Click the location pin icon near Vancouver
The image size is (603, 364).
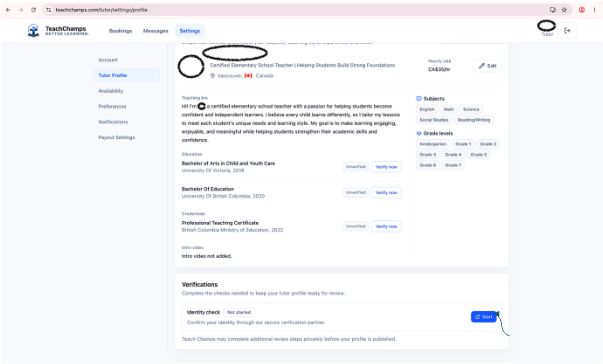pos(212,76)
